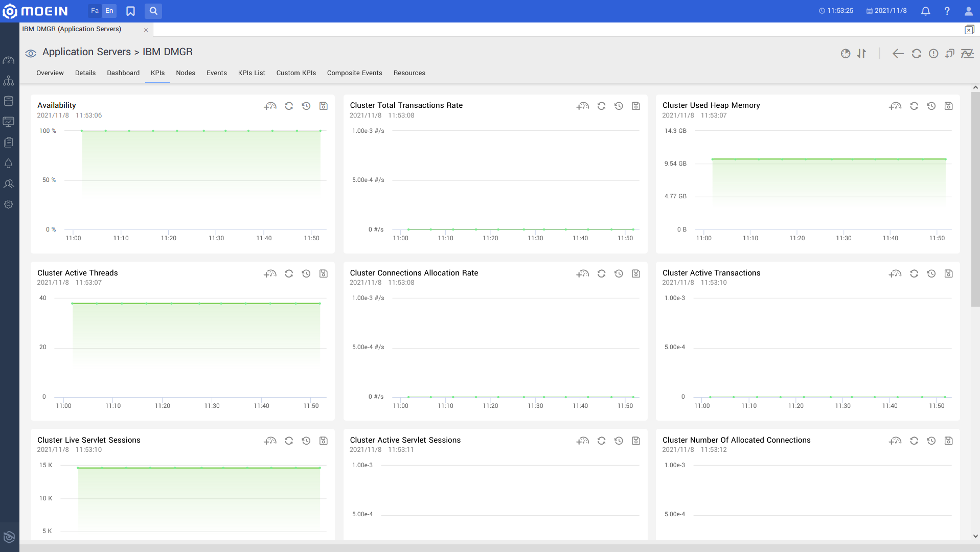
Task: Open the Details tab
Action: [x=85, y=73]
